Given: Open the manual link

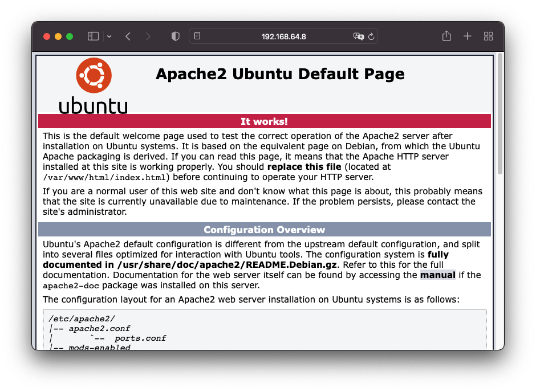Looking at the screenshot, I should click(x=437, y=275).
